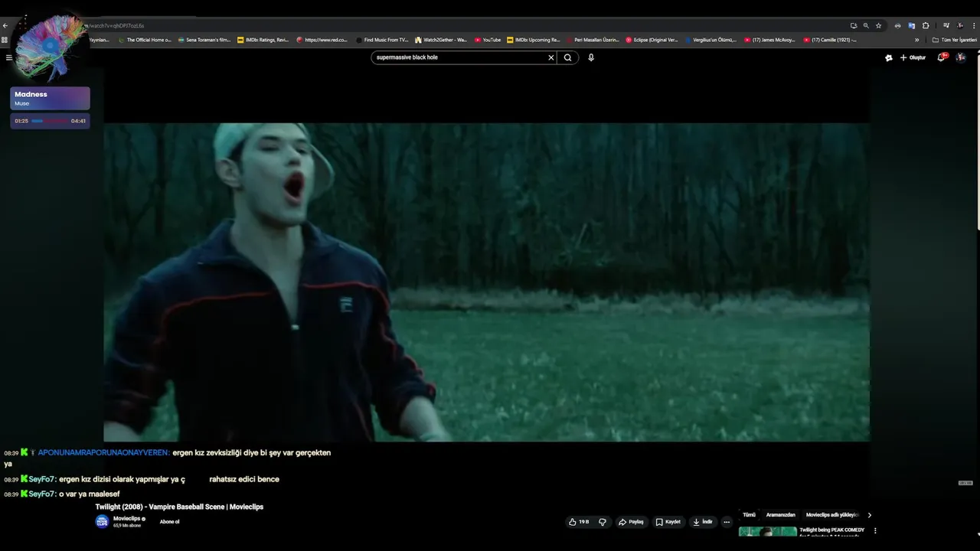Open the IMDb: Ratings, Revi... bookmark
980x551 pixels.
pos(263,40)
